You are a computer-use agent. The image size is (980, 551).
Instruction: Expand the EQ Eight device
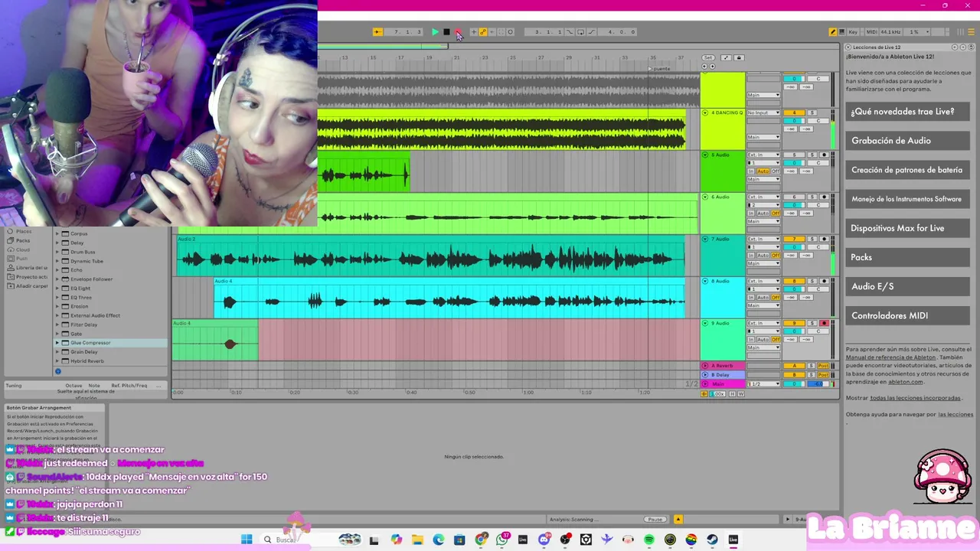tap(57, 289)
